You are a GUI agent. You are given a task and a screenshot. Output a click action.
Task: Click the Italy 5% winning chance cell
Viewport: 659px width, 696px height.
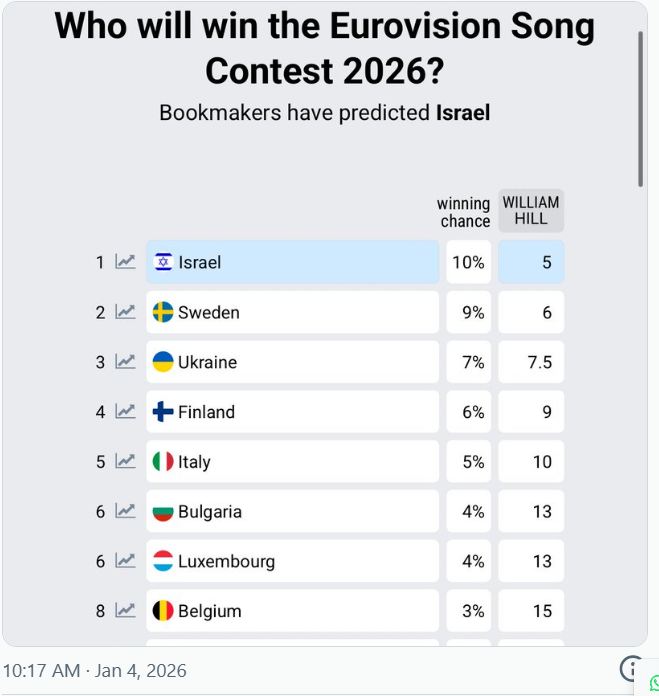tap(469, 461)
